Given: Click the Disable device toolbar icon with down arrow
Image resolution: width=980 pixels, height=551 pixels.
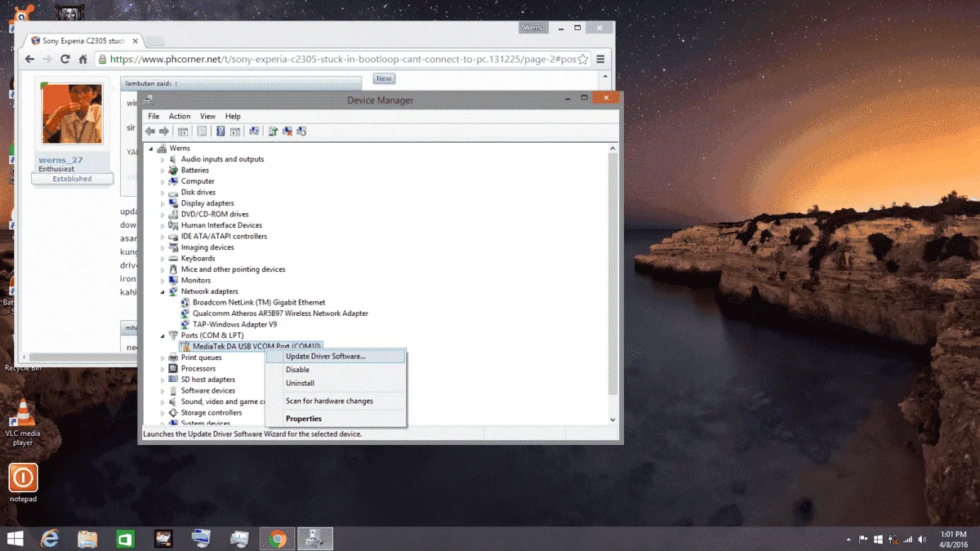Looking at the screenshot, I should [301, 131].
